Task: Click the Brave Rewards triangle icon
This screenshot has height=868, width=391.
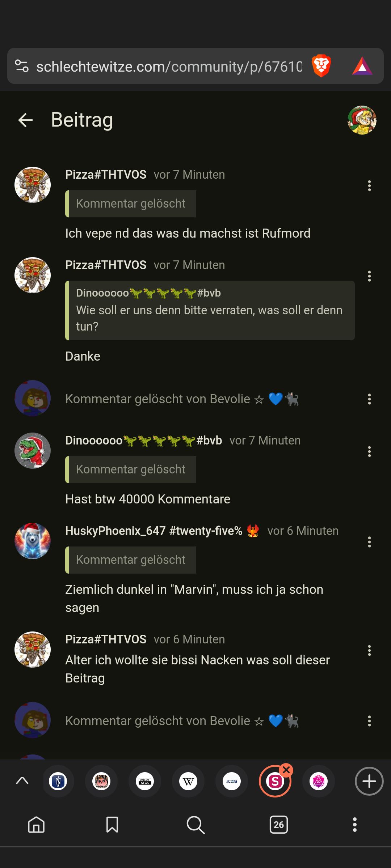Action: (x=362, y=66)
